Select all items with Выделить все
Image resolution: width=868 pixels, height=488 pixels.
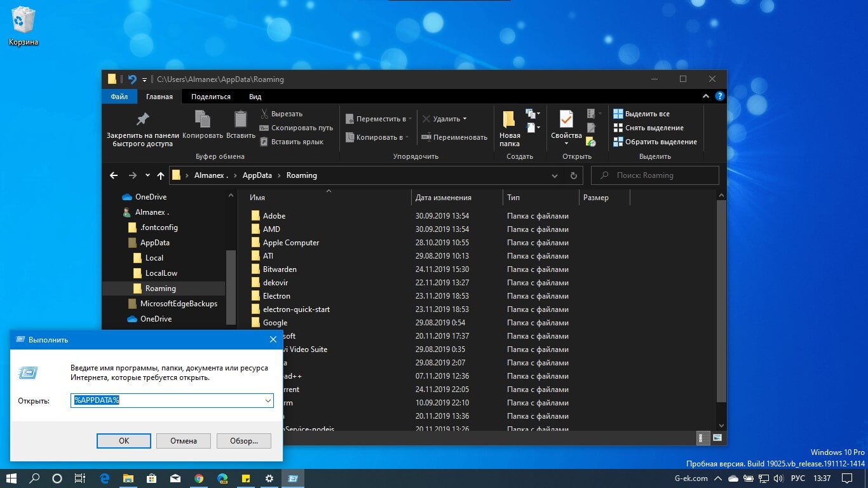pos(641,114)
